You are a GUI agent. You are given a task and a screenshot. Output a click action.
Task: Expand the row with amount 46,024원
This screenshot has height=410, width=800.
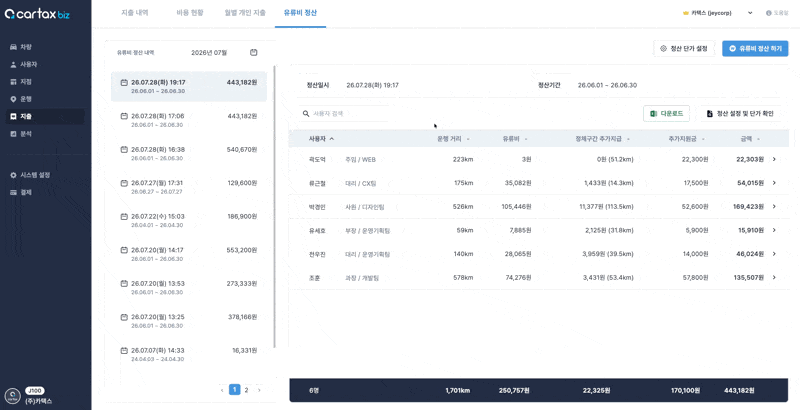coord(774,253)
